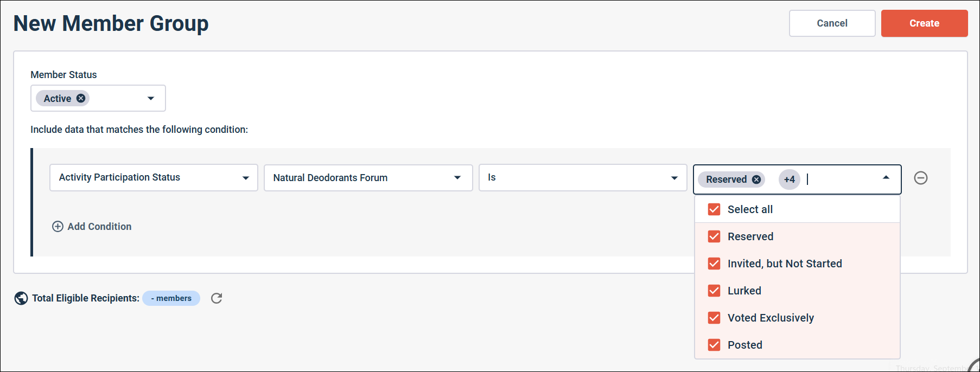
Task: Click the members count pill
Action: tap(171, 298)
